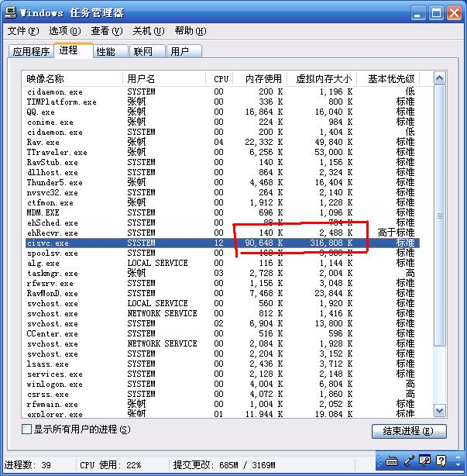Screen dimensions: 467x476
Task: Select the lsass.exe process
Action: (222, 364)
